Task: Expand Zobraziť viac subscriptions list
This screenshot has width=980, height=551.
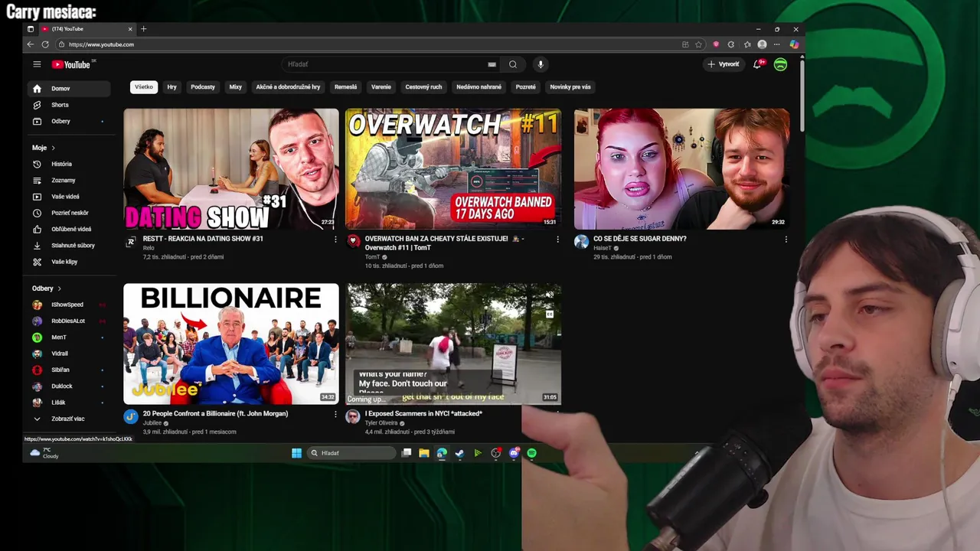Action: coord(69,419)
